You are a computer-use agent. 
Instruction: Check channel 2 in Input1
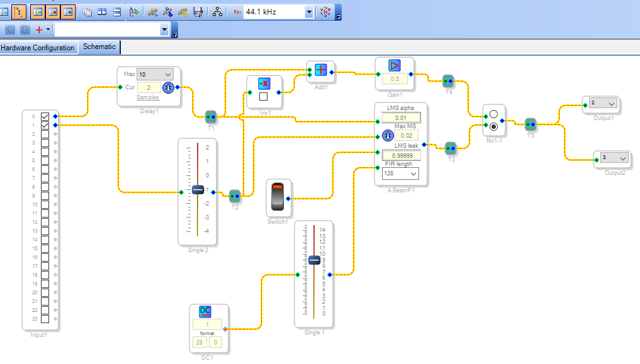click(45, 134)
